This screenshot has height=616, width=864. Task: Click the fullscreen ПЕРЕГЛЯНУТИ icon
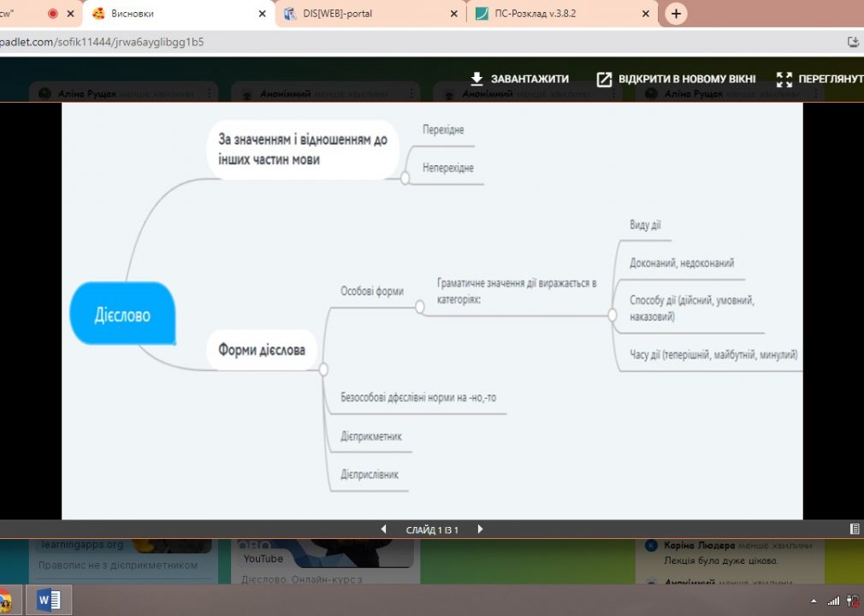click(784, 80)
